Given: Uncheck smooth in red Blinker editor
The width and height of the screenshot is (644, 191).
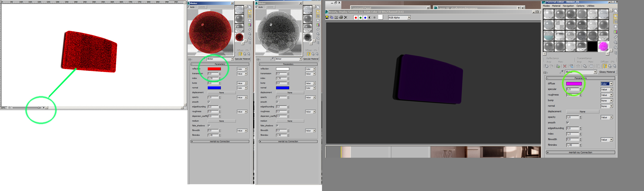Looking at the screenshot, I should pyautogui.click(x=209, y=102).
